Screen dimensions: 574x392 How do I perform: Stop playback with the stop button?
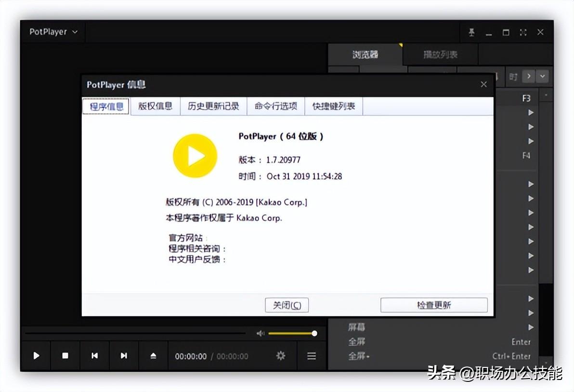pyautogui.click(x=65, y=356)
